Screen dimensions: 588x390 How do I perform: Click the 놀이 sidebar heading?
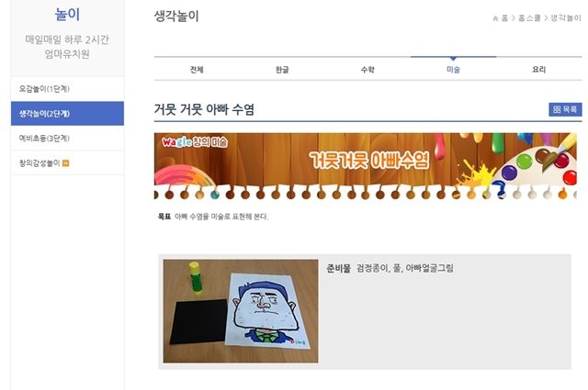(67, 15)
